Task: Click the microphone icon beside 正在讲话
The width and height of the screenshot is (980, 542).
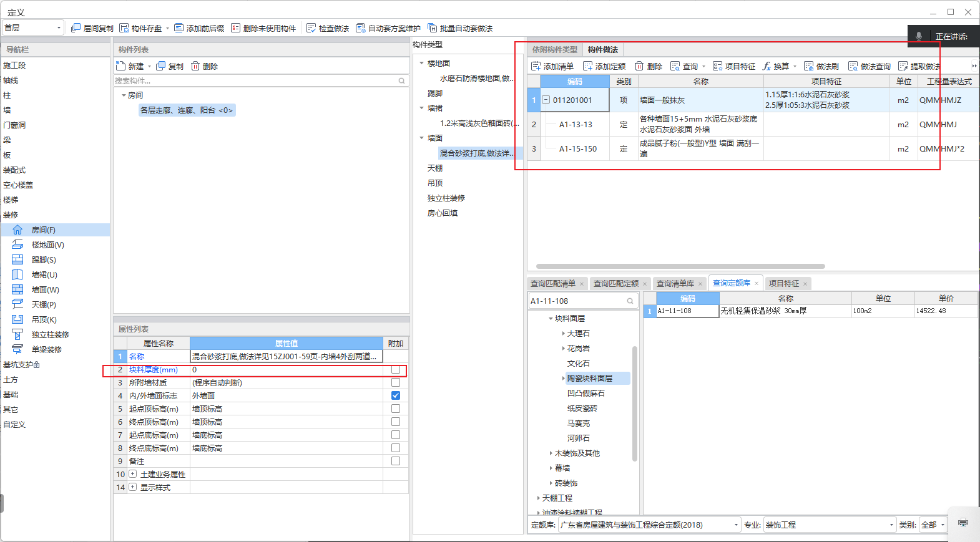Action: [x=918, y=36]
